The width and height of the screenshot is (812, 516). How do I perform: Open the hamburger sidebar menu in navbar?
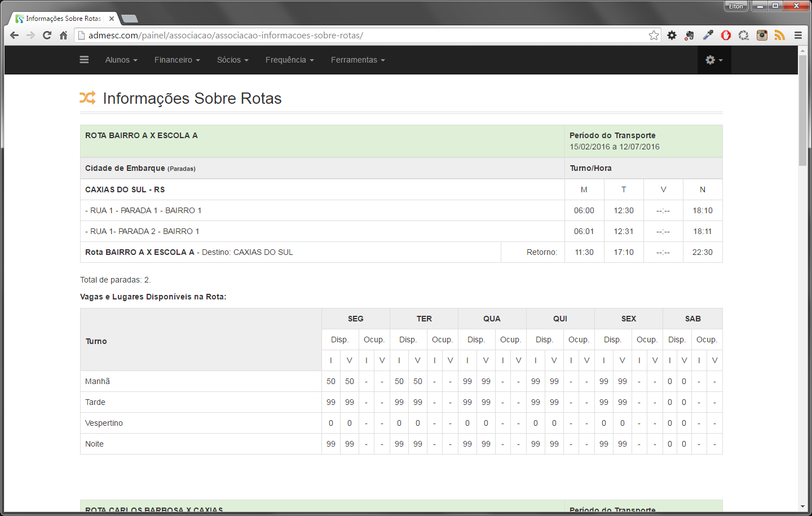tap(84, 60)
